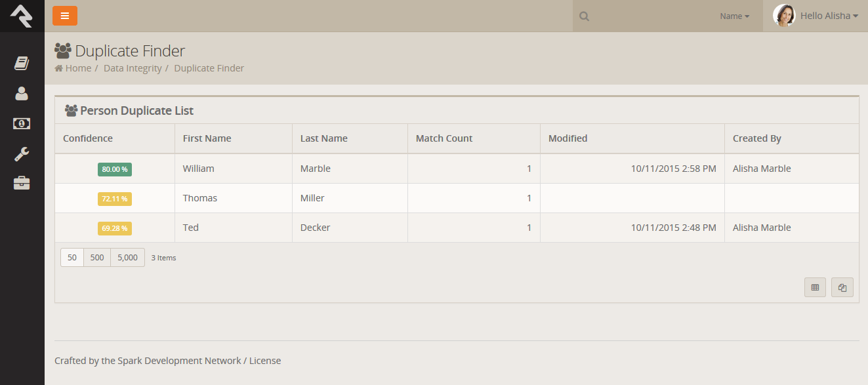
Task: Sort by Modified column header
Action: 568,138
